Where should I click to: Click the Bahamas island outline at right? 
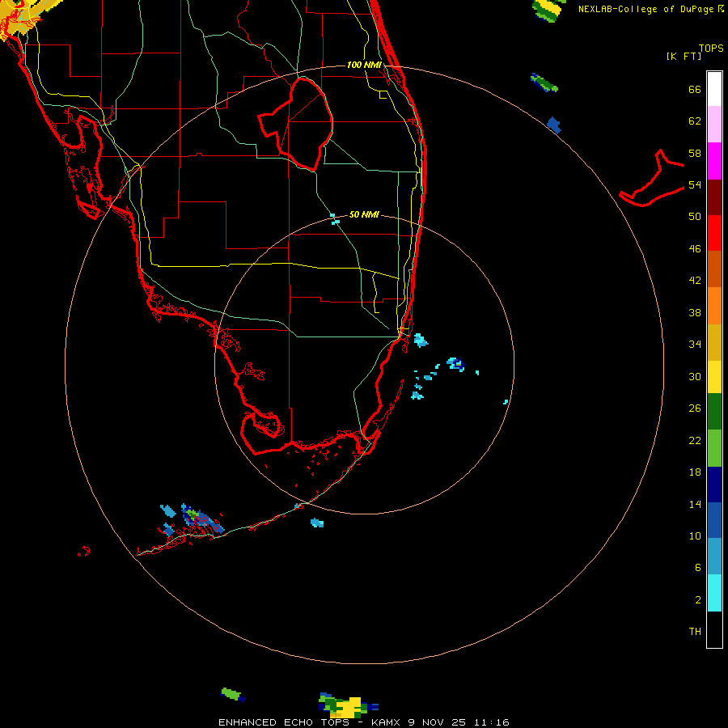click(x=652, y=179)
